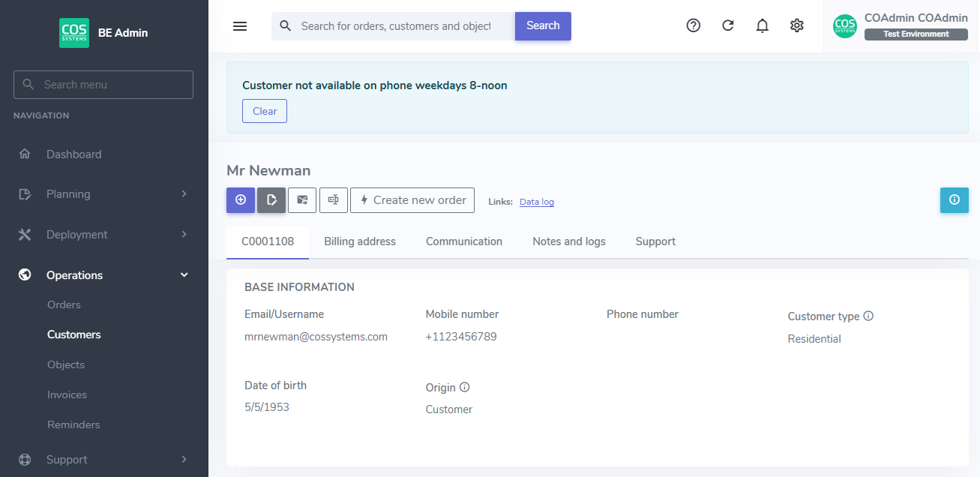Open the help question mark icon
The image size is (980, 477).
[x=694, y=25]
